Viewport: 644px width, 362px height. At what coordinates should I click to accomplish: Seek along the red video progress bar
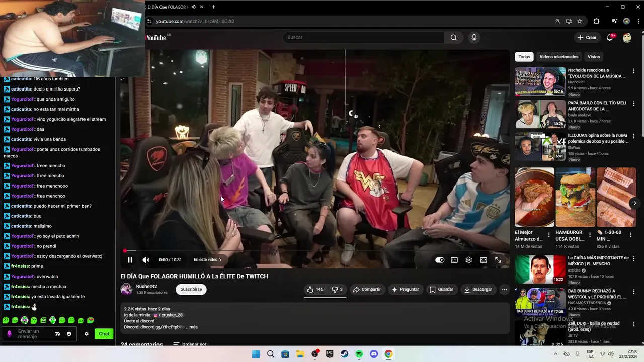coord(315,250)
